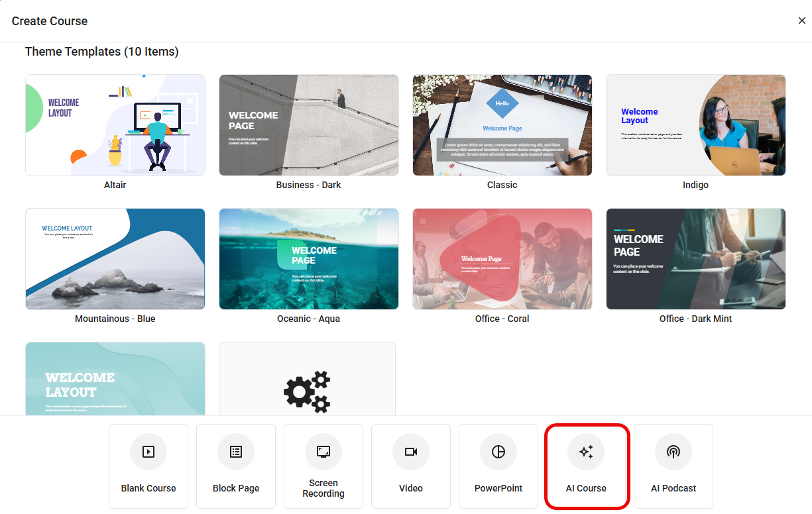Click the Indigo theme name

(696, 185)
